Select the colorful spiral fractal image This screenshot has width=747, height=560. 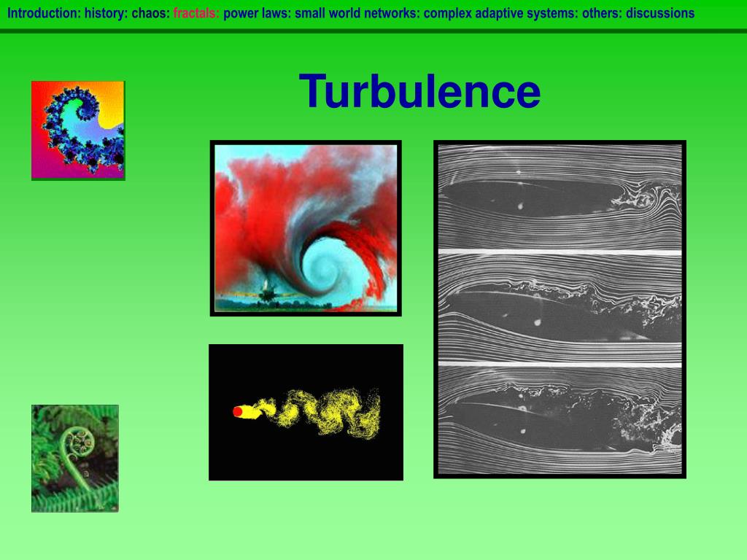pos(78,131)
